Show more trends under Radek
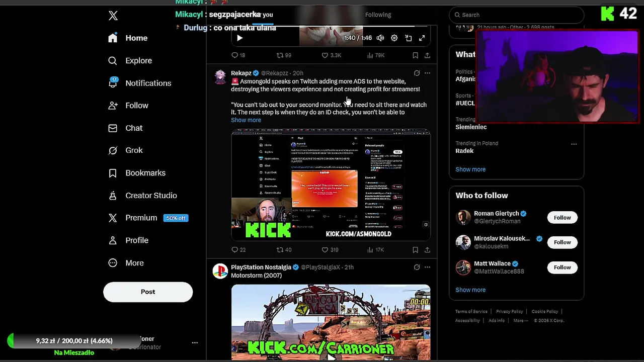The image size is (644, 362). pos(470,169)
